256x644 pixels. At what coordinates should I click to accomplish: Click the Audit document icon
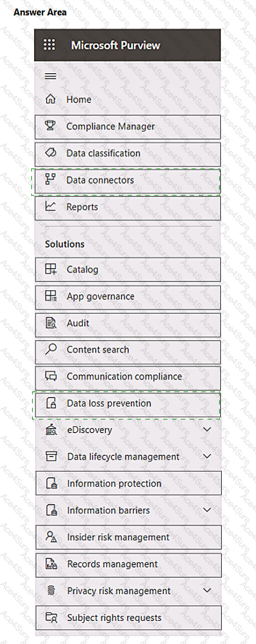pos(51,323)
